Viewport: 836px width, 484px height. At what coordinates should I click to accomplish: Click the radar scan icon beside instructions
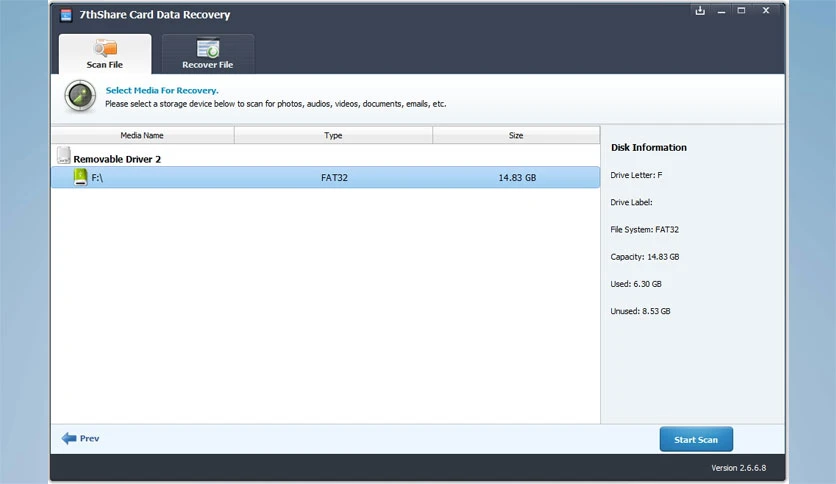pos(80,96)
